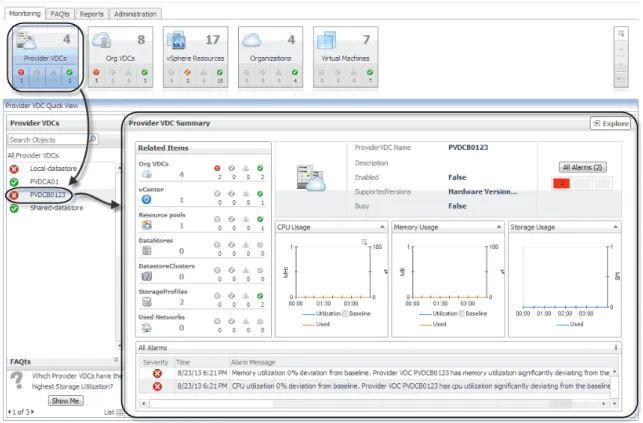643x423 pixels.
Task: Collapse the Storage Usage chart panel
Action: click(615, 227)
